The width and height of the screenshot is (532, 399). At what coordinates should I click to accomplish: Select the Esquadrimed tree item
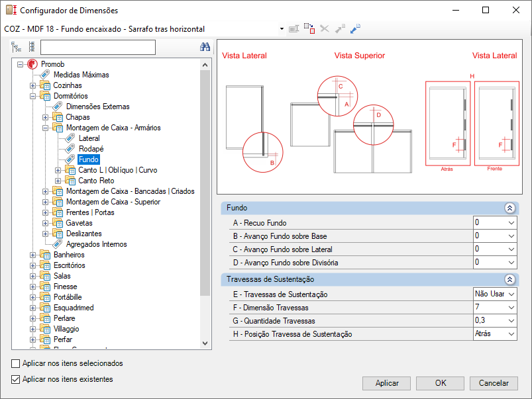tap(74, 308)
